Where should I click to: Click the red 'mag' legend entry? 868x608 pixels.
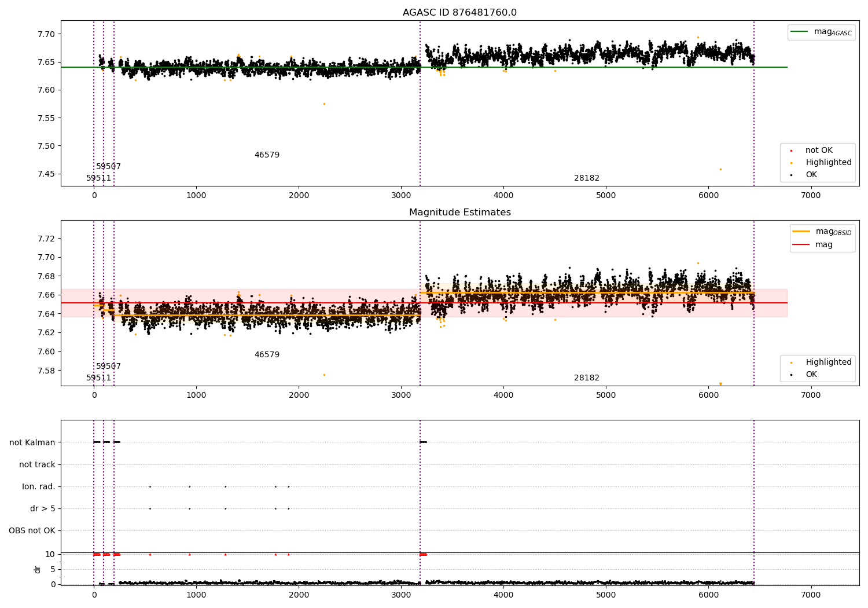coord(812,245)
